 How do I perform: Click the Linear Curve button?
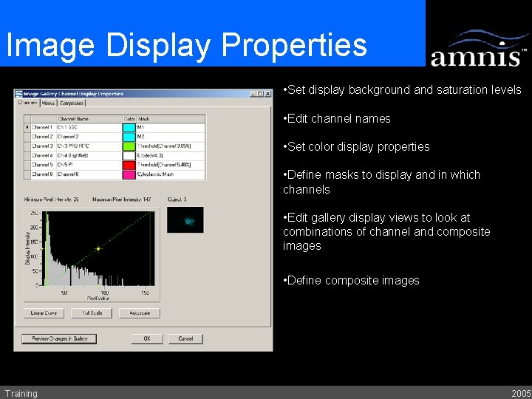44,313
